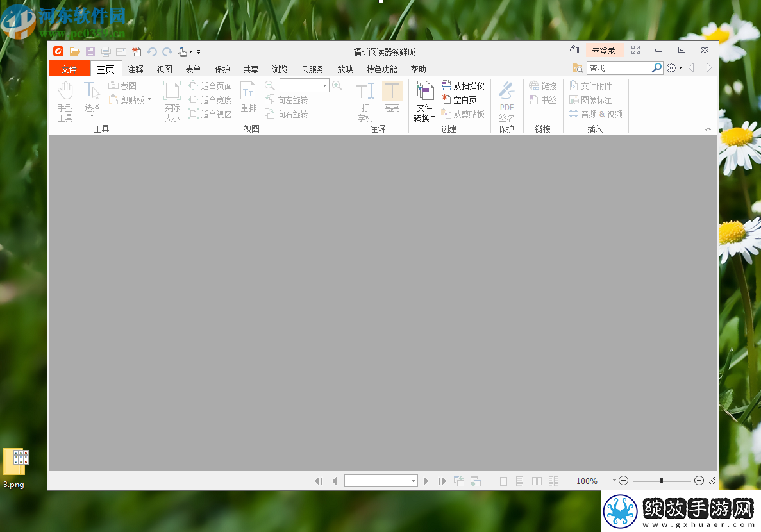The image size is (761, 532).
Task: Click the Print icon in quick toolbar
Action: click(x=106, y=51)
